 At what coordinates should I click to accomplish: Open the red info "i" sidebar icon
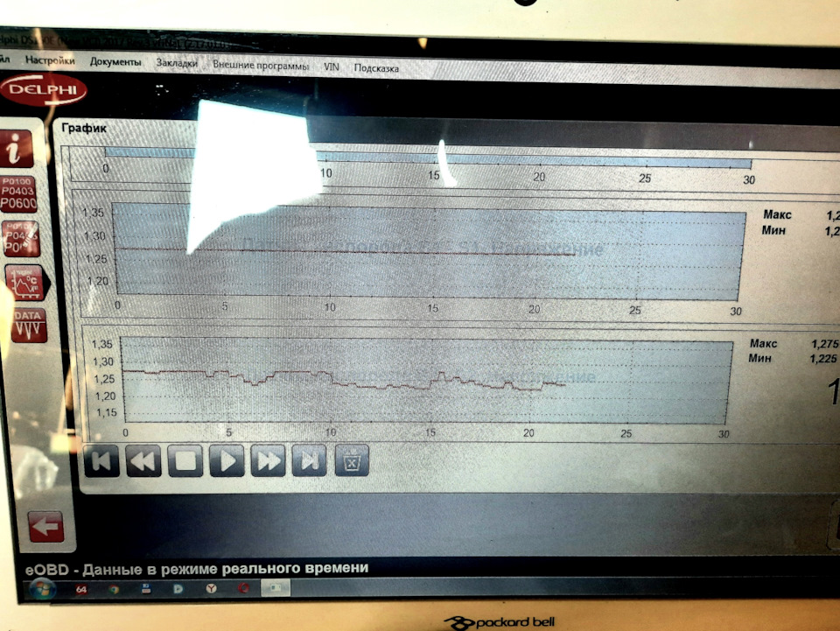coord(17,148)
